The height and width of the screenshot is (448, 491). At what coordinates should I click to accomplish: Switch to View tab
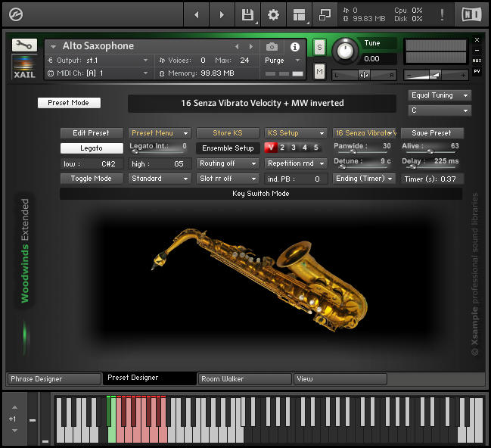pyautogui.click(x=340, y=379)
